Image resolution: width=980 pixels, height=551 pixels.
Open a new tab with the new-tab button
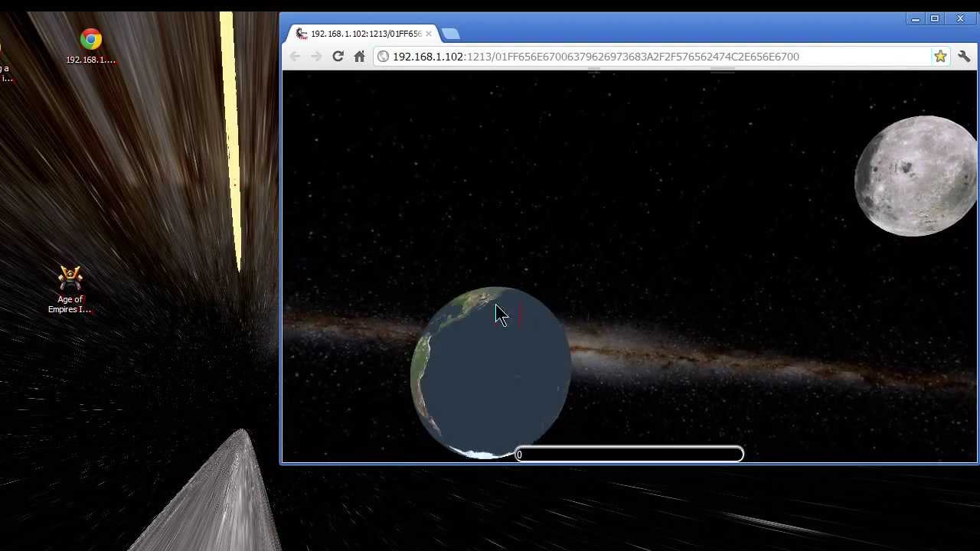pos(451,34)
